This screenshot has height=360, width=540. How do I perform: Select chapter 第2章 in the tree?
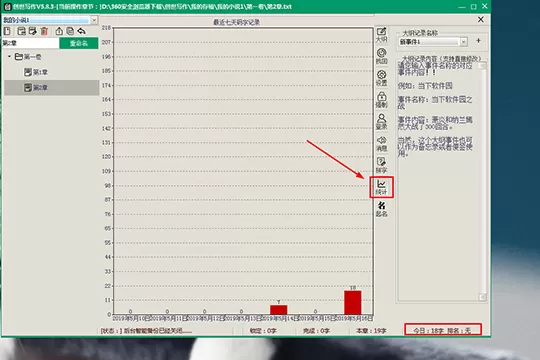click(36, 88)
